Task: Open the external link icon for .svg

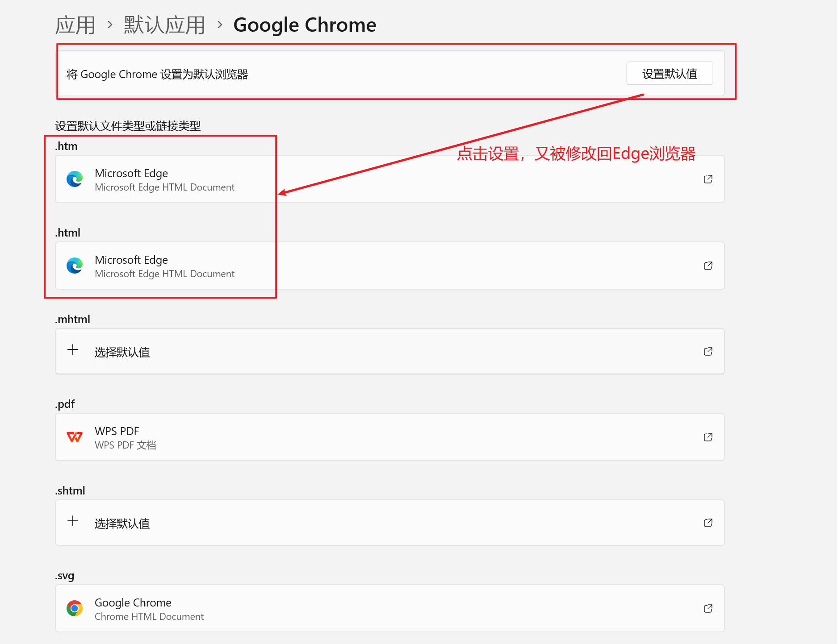Action: [708, 608]
